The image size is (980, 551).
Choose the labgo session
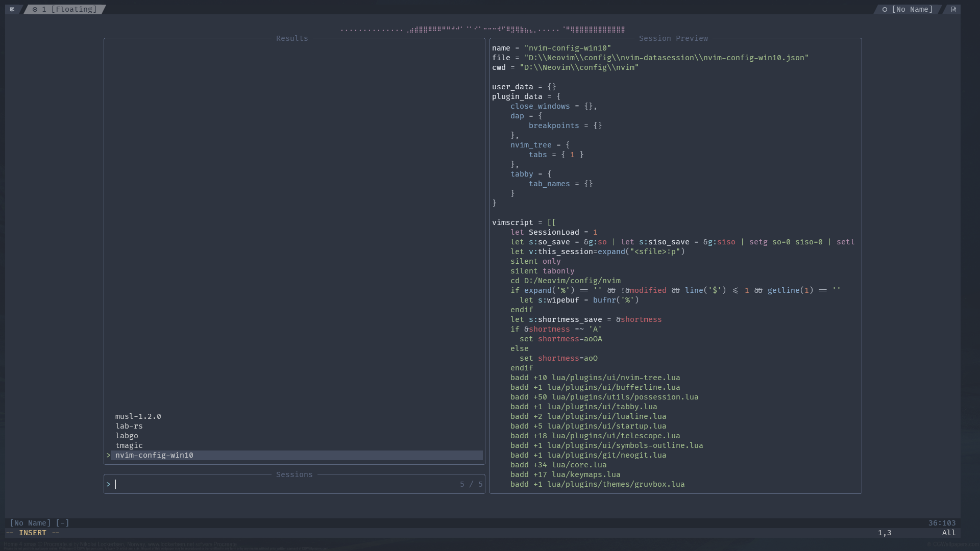click(127, 436)
